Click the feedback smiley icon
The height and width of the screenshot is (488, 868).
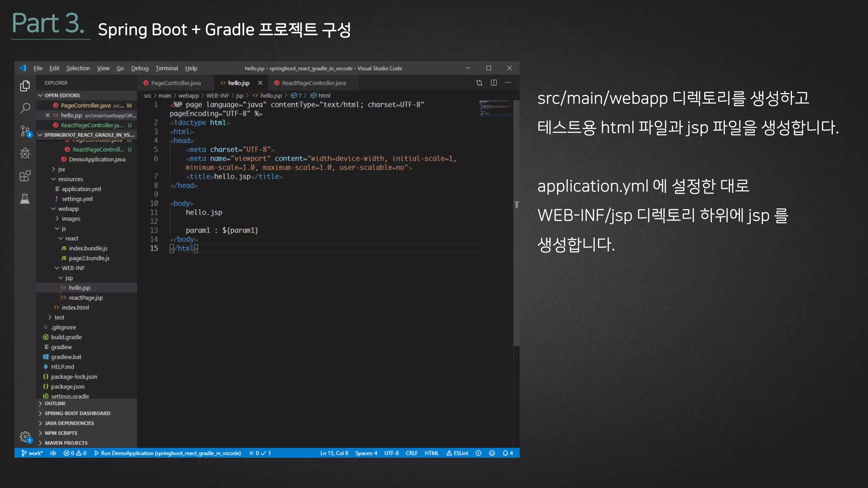pos(492,453)
